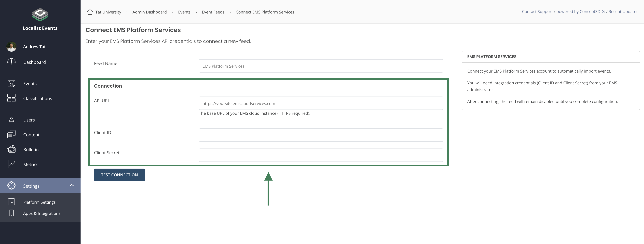Click into the Client ID field

321,135
